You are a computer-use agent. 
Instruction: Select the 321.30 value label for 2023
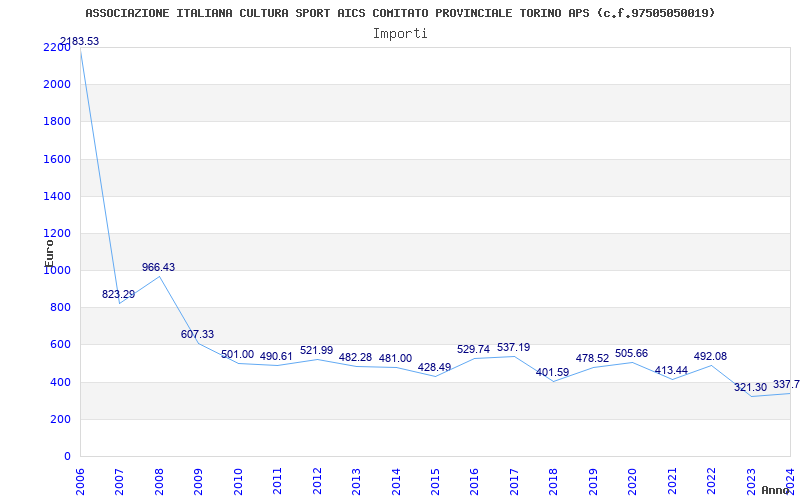750,387
